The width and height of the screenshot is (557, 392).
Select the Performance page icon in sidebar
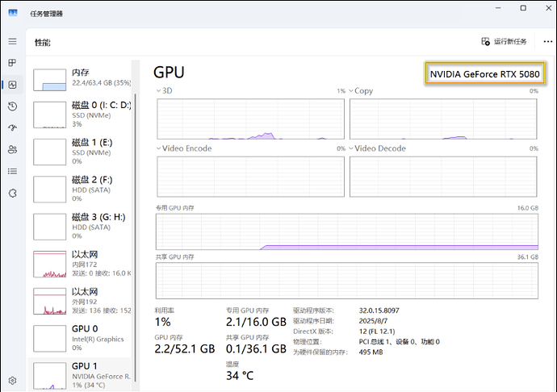pyautogui.click(x=12, y=85)
